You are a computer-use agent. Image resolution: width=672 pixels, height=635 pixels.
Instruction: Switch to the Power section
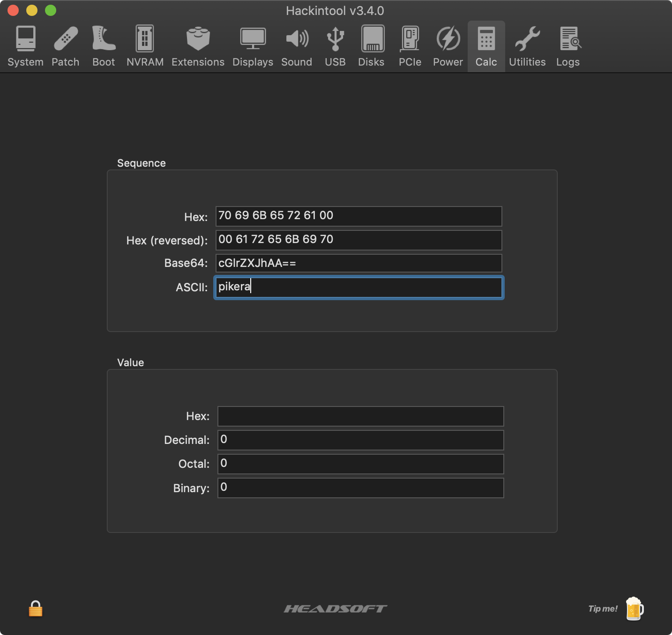click(x=448, y=46)
